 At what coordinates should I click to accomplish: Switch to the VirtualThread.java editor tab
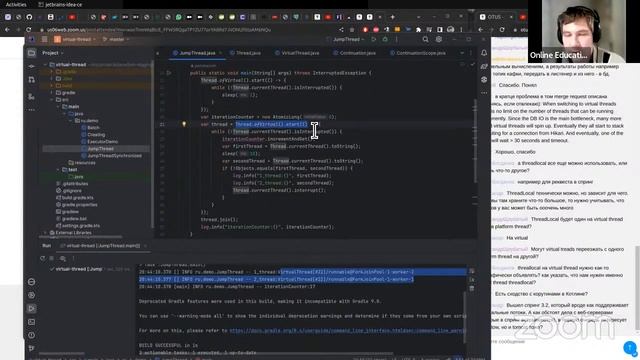(x=298, y=53)
